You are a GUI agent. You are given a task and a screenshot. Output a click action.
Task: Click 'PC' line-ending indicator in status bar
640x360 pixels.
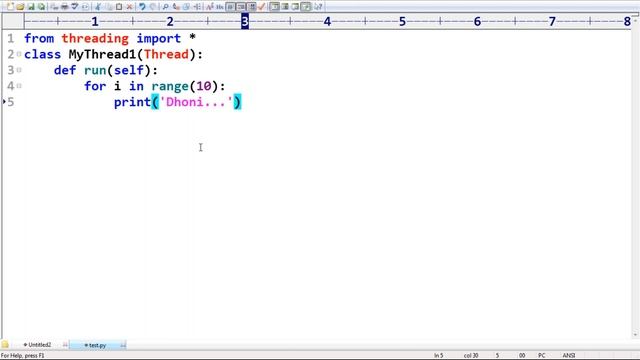click(x=542, y=356)
